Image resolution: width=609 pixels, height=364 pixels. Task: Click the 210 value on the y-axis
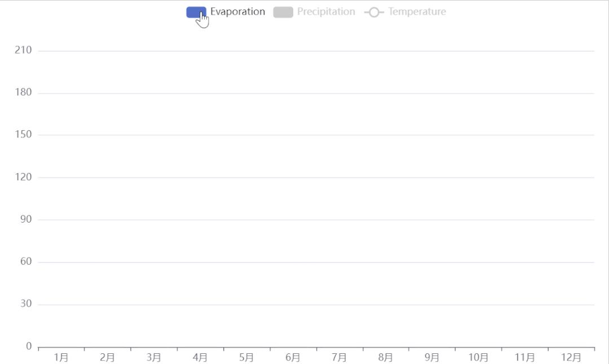(x=24, y=50)
